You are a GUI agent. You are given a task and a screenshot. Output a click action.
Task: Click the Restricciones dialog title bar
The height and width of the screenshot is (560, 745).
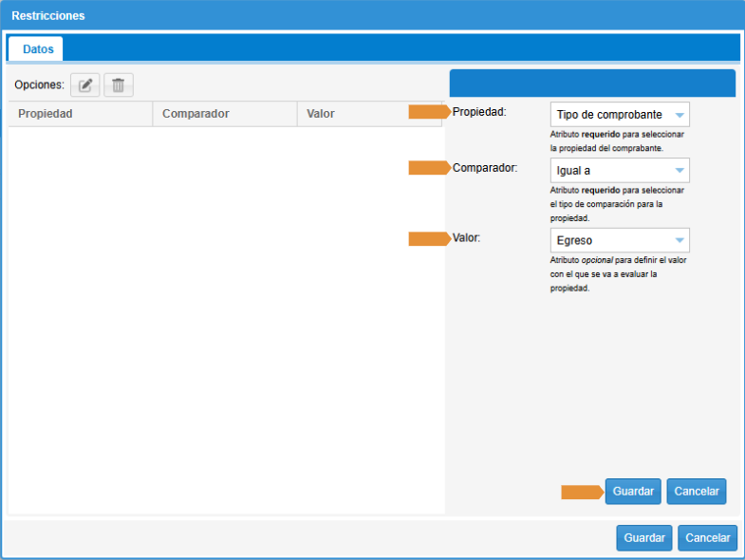tap(372, 16)
